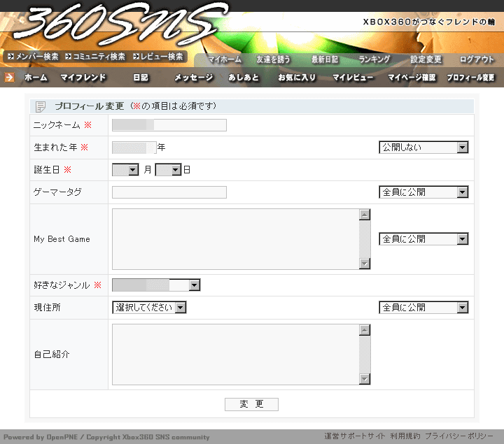Open レビュー検索 review search
The image size is (504, 444).
[158, 57]
